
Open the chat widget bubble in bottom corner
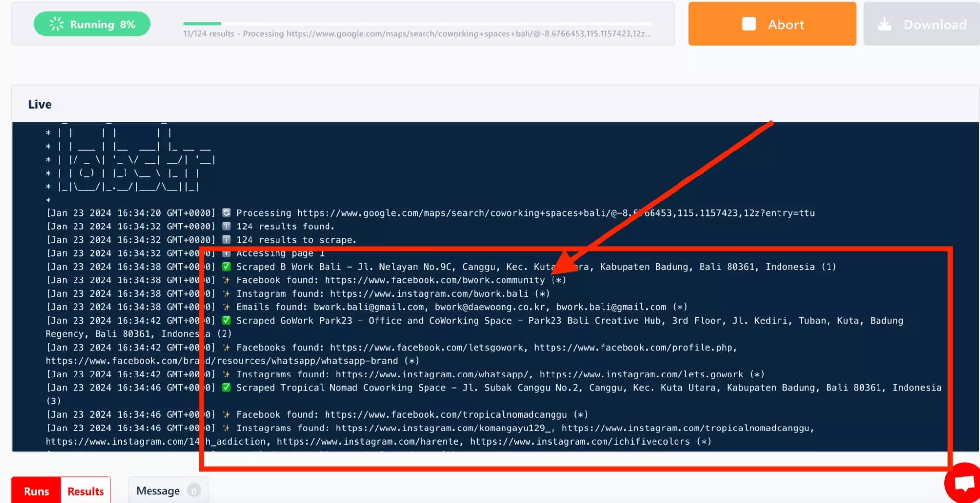pyautogui.click(x=962, y=482)
